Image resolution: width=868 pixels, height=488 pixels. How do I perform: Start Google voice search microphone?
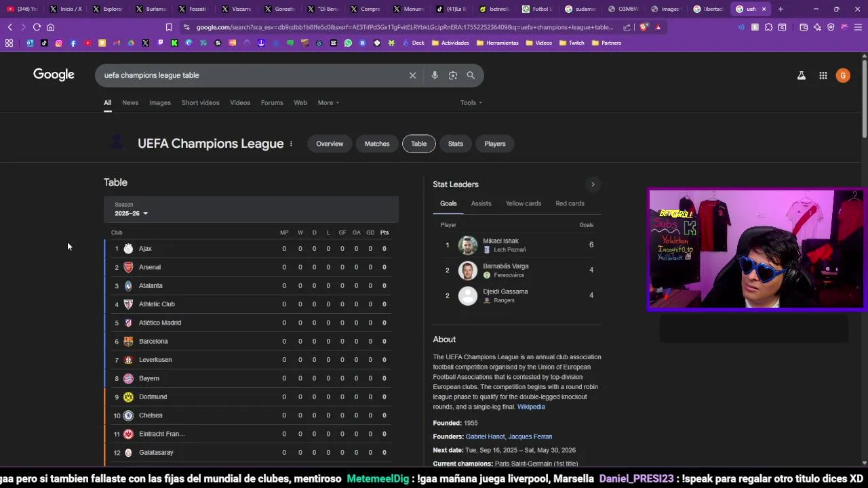[x=435, y=75]
